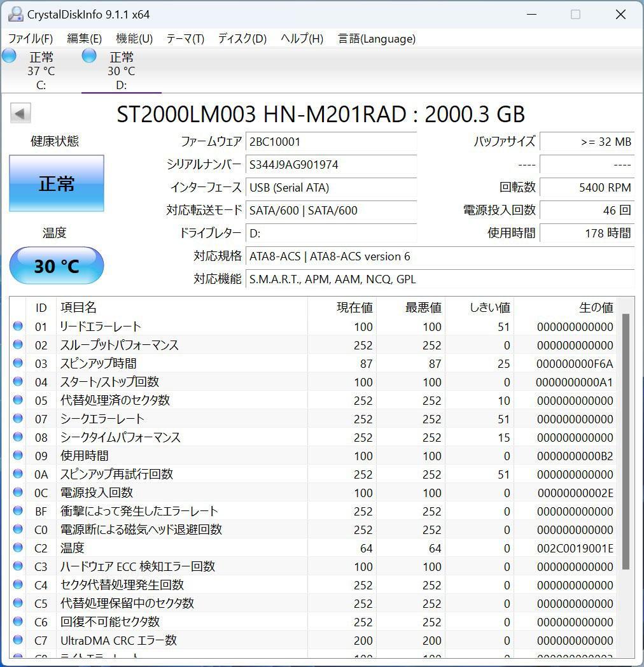Click the status dot for 代替処理済のセクタ数 row
Image resolution: width=644 pixels, height=667 pixels.
point(18,400)
